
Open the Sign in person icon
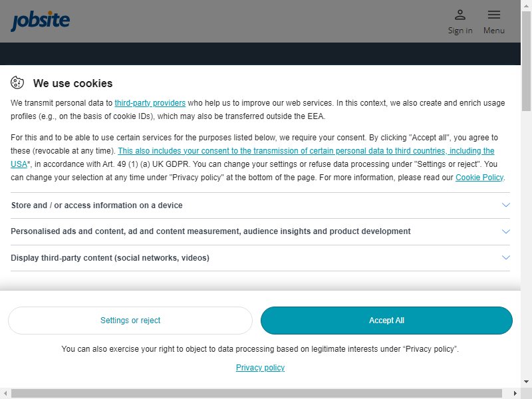tap(460, 15)
